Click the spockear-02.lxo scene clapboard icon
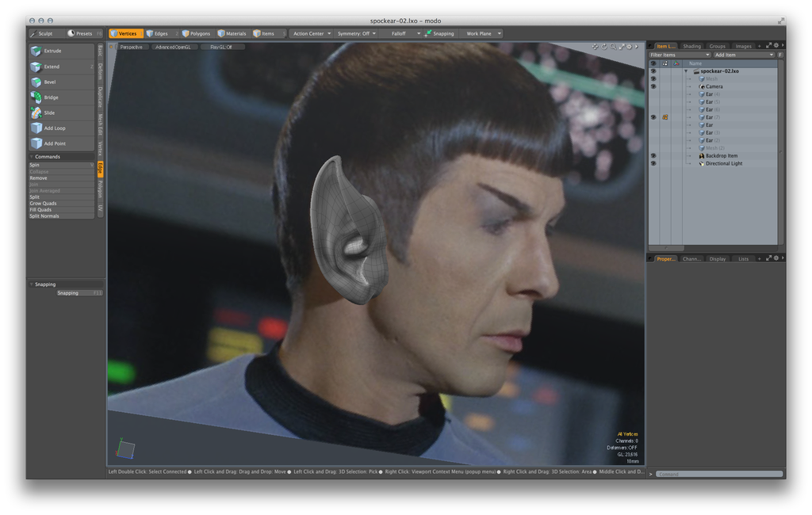The width and height of the screenshot is (812, 515). point(696,71)
